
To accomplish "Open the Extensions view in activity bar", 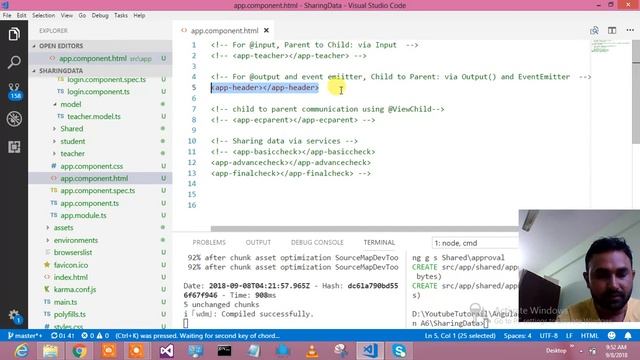I will pyautogui.click(x=14, y=147).
